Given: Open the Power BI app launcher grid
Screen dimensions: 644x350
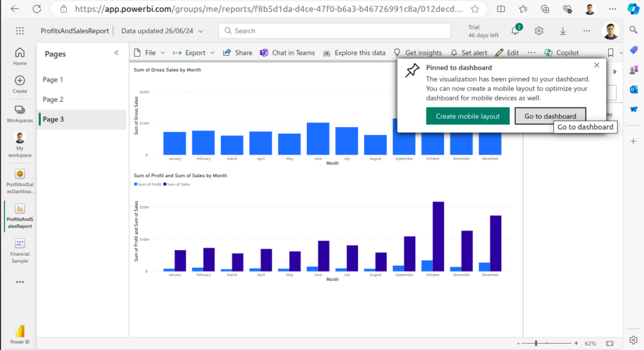Looking at the screenshot, I should [19, 31].
